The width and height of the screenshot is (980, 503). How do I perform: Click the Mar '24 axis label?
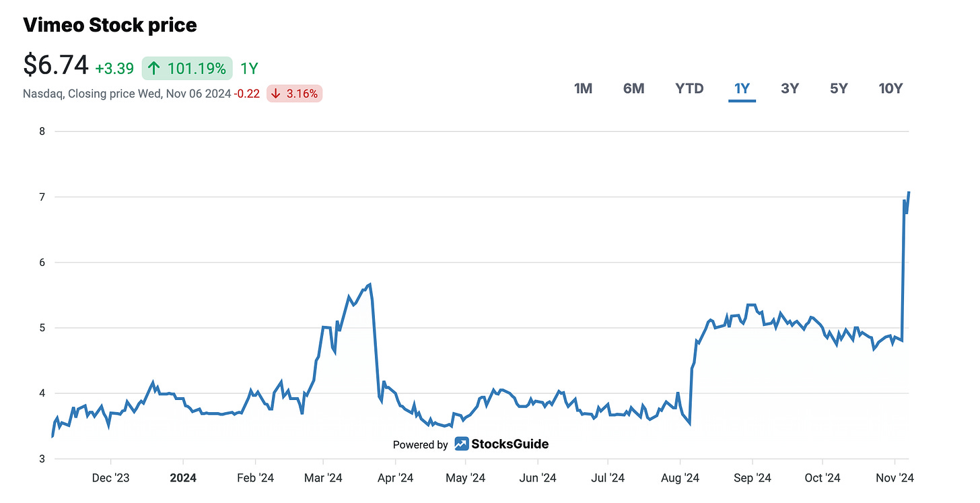point(323,478)
